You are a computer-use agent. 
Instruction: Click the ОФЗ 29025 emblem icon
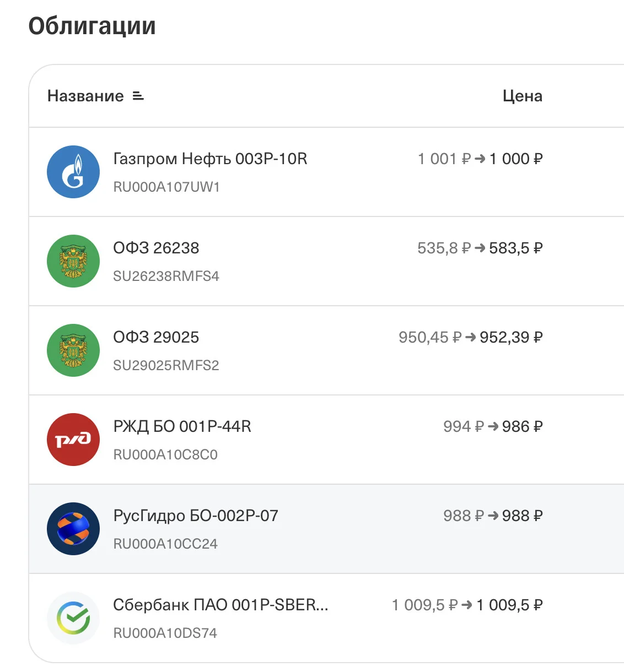pos(73,350)
